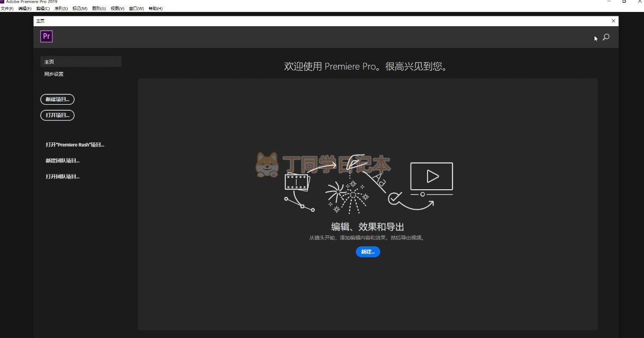Open the 编辑(E) menu
This screenshot has height=338, width=644.
[25, 9]
